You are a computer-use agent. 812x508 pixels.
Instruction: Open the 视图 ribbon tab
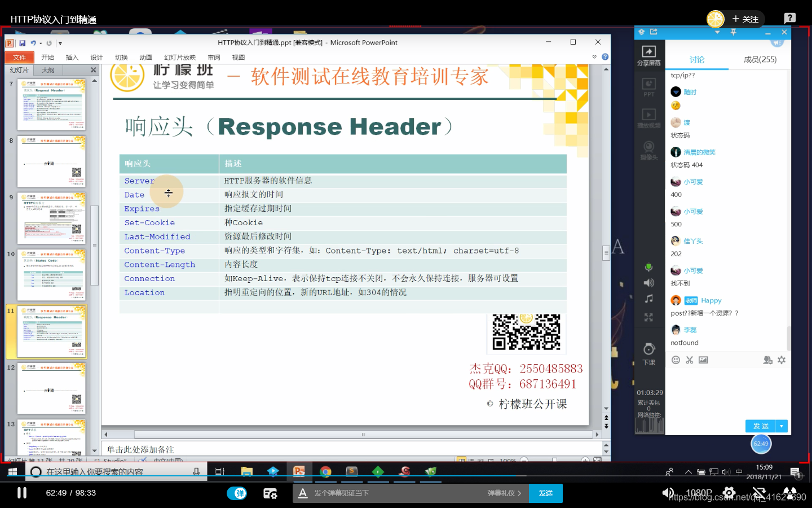point(239,58)
